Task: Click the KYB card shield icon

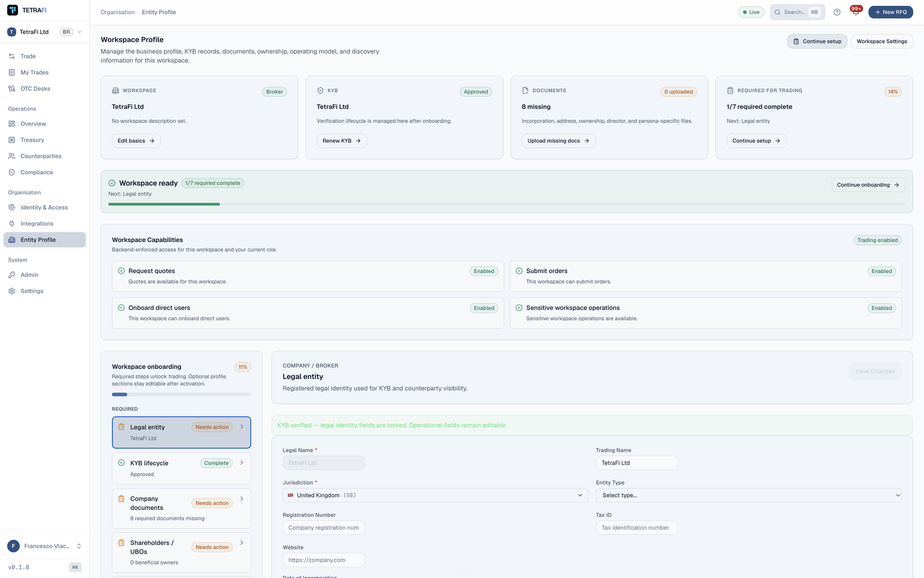Action: [321, 91]
